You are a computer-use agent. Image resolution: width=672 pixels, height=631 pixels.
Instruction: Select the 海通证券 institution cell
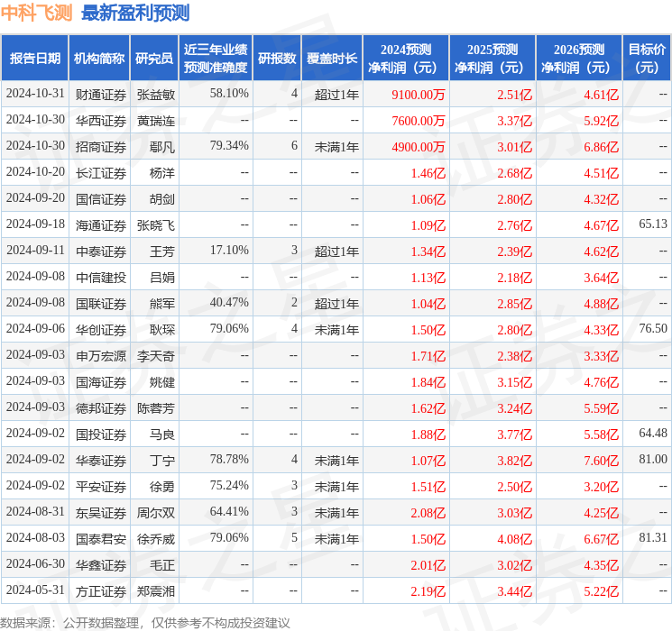pos(101,225)
